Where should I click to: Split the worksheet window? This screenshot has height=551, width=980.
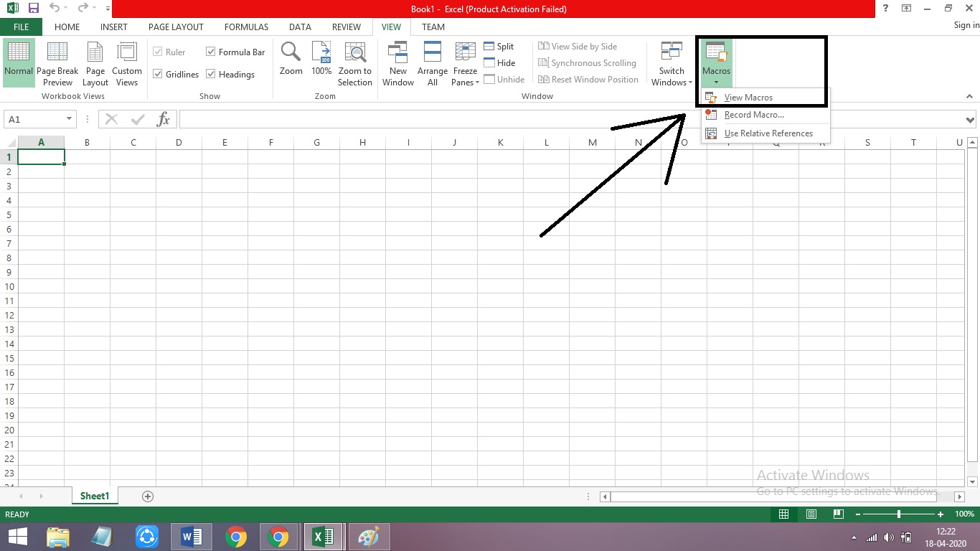(499, 46)
